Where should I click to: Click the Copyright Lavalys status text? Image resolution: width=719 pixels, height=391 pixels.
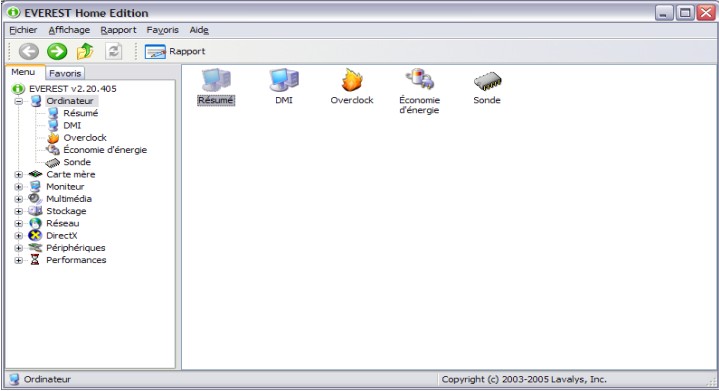click(524, 380)
